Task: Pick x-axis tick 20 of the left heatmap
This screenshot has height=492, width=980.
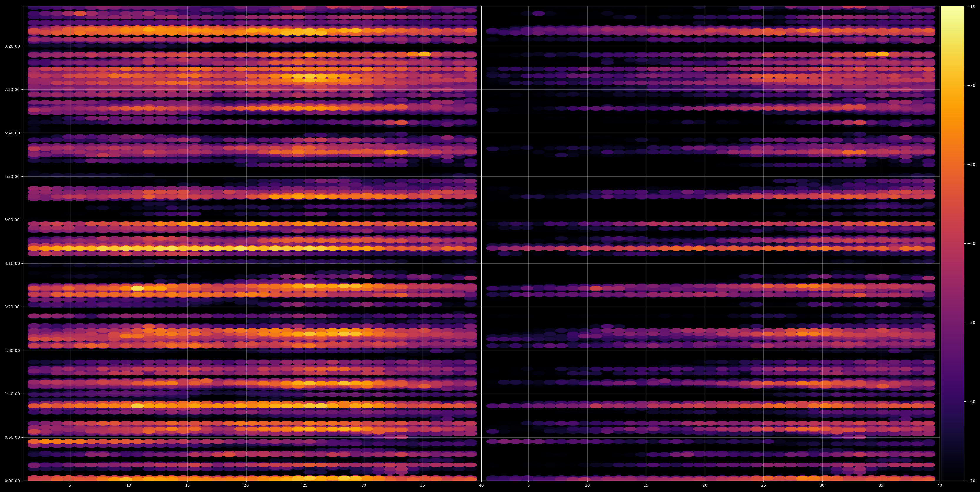Action: coord(246,485)
